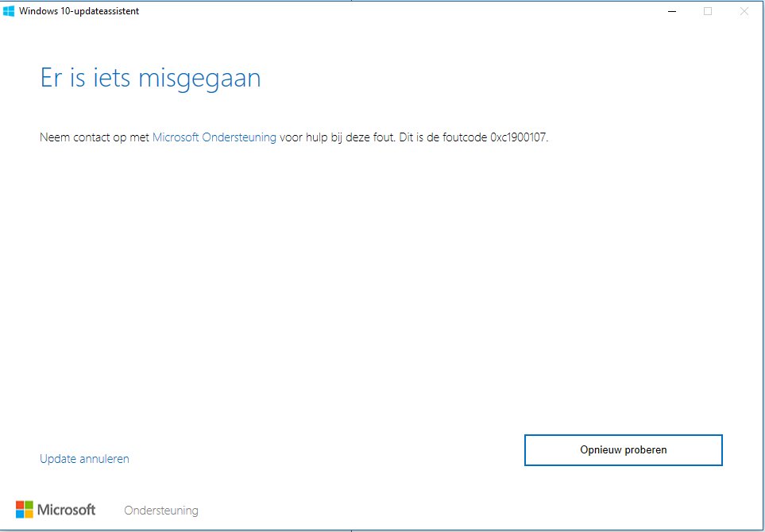Click the error code 0xc1900107 text
Screen dimensions: 765x532
(519, 137)
